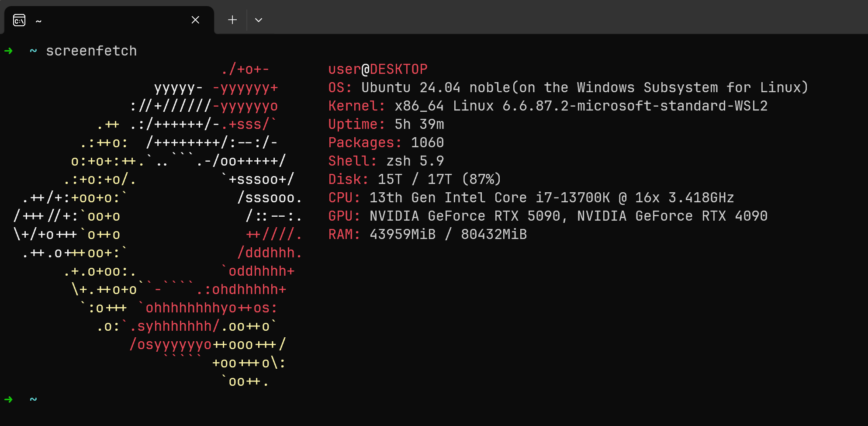Click 'i7-13700K' in the CPU line
868x426 pixels.
573,198
